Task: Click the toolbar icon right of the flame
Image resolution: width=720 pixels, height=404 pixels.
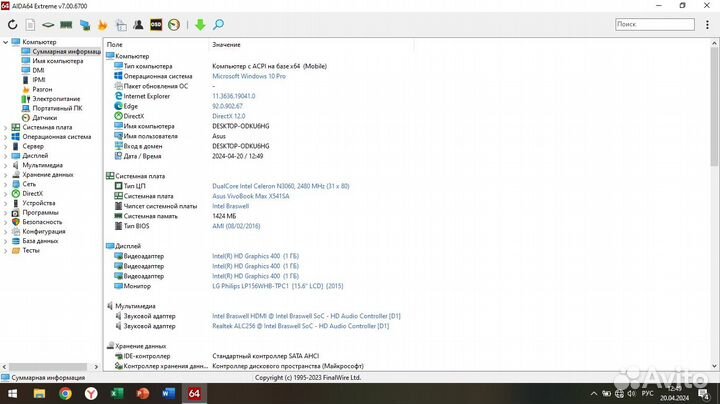Action: click(121, 25)
